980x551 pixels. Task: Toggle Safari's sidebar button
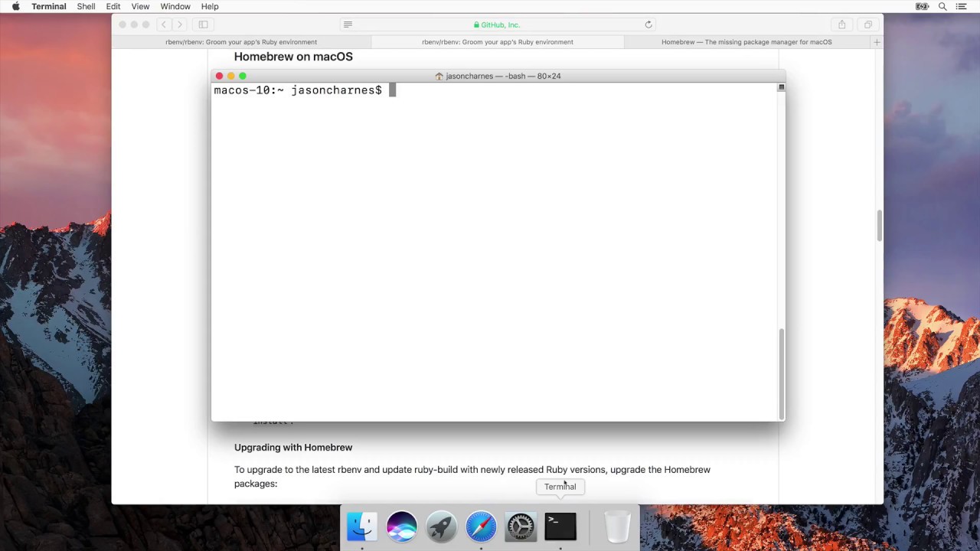[204, 24]
